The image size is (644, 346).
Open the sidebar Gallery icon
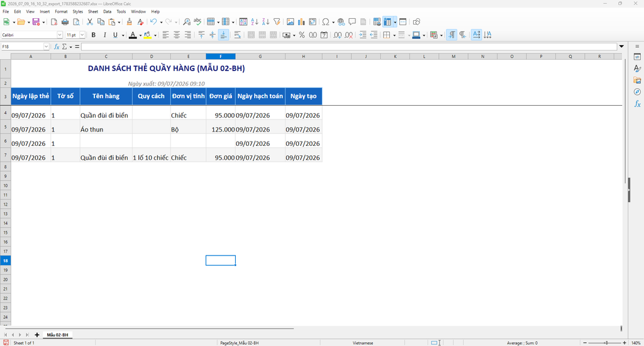coord(637,80)
